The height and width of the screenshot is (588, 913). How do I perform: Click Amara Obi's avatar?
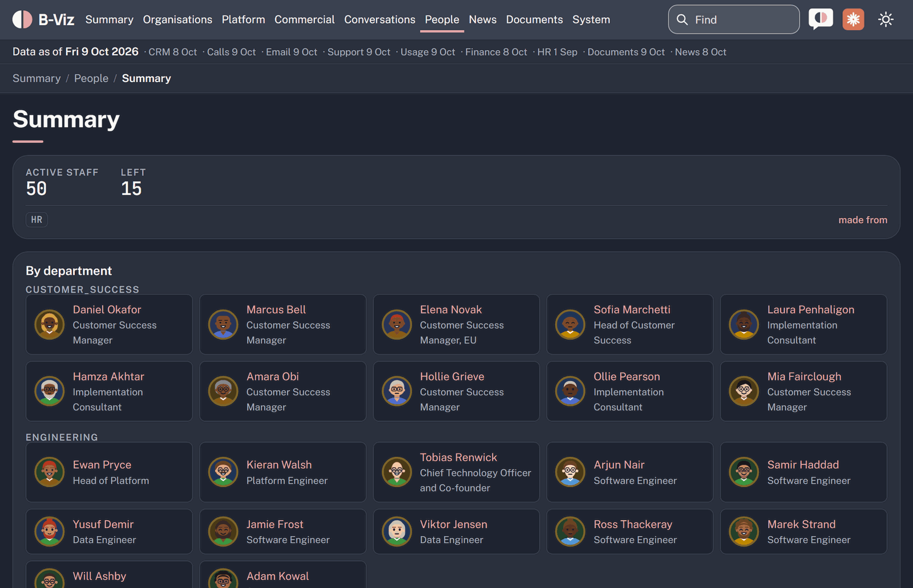pos(223,391)
